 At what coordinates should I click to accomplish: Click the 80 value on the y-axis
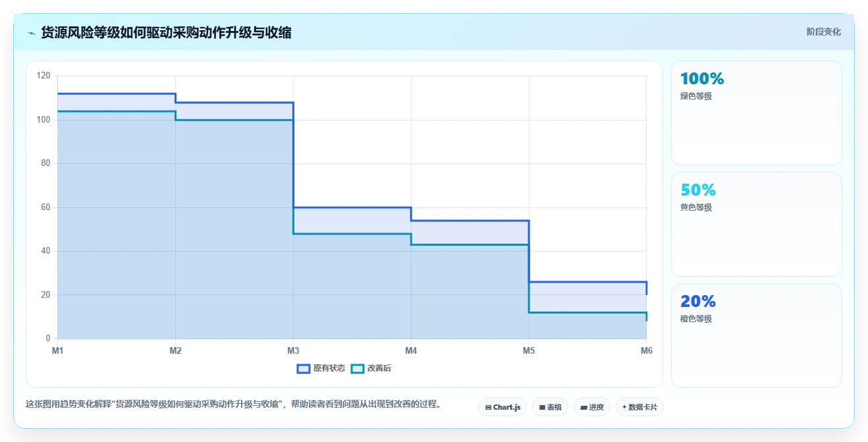(x=45, y=163)
